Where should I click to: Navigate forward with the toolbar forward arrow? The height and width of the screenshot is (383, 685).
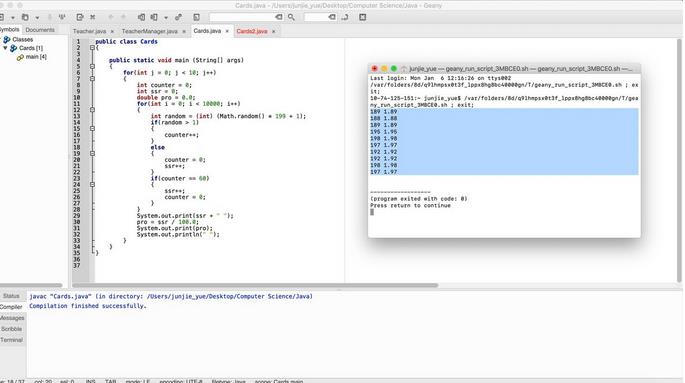coord(124,17)
